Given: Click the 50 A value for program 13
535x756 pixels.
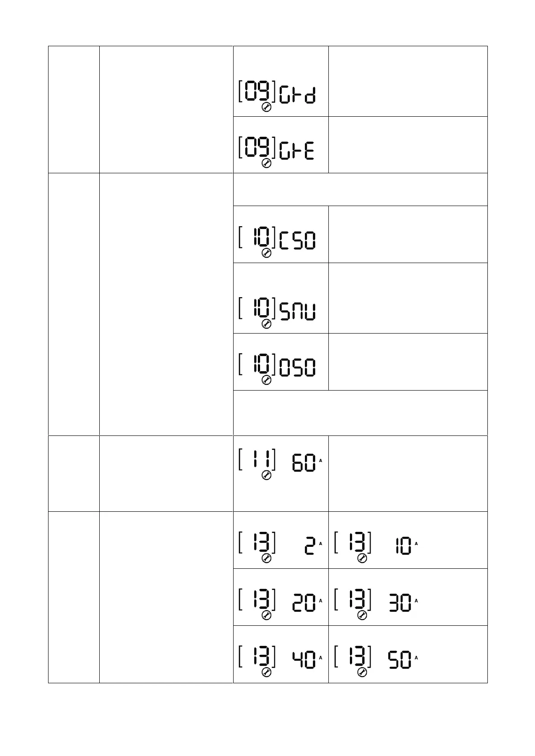Looking at the screenshot, I should point(400,660).
